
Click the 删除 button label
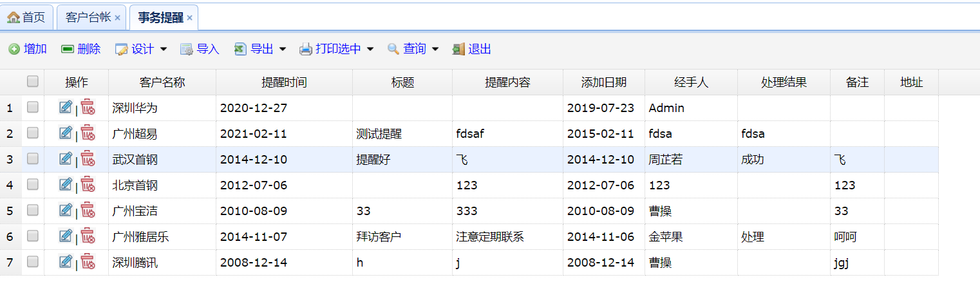[89, 49]
